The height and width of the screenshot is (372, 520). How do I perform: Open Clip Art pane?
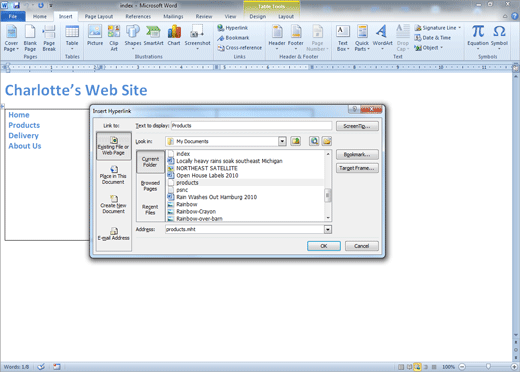pos(114,38)
